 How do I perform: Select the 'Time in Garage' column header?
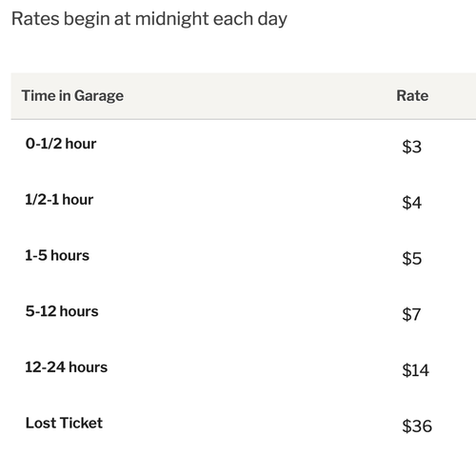[72, 96]
